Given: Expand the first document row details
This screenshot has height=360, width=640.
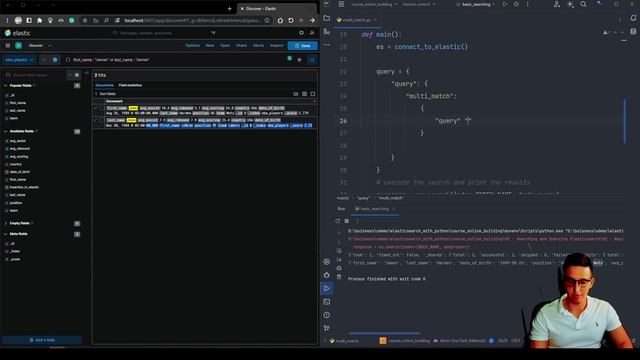Looking at the screenshot, I should point(96,108).
